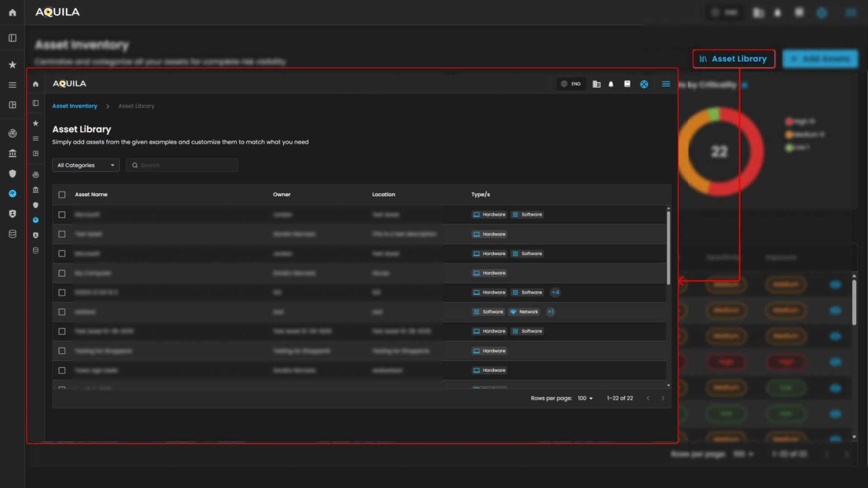Screen dimensions: 868x488
Task: Click the blue lifebuoy help icon beside the bell
Action: [644, 84]
